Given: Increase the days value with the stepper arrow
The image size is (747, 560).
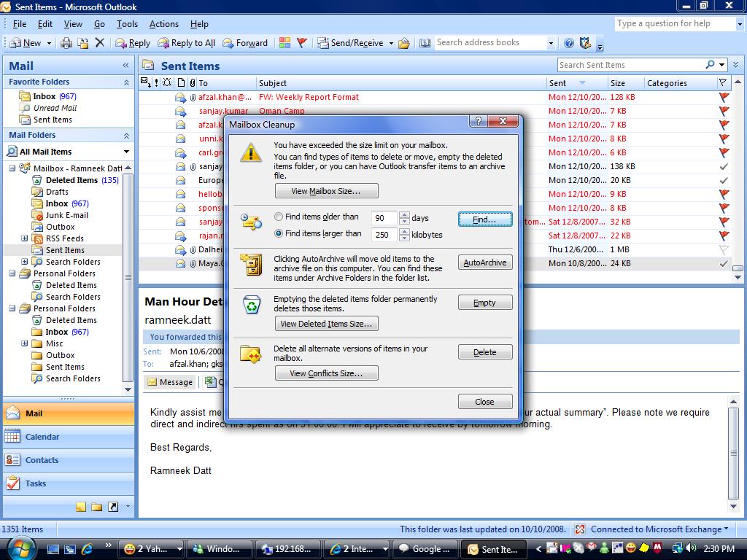Looking at the screenshot, I should tap(403, 214).
